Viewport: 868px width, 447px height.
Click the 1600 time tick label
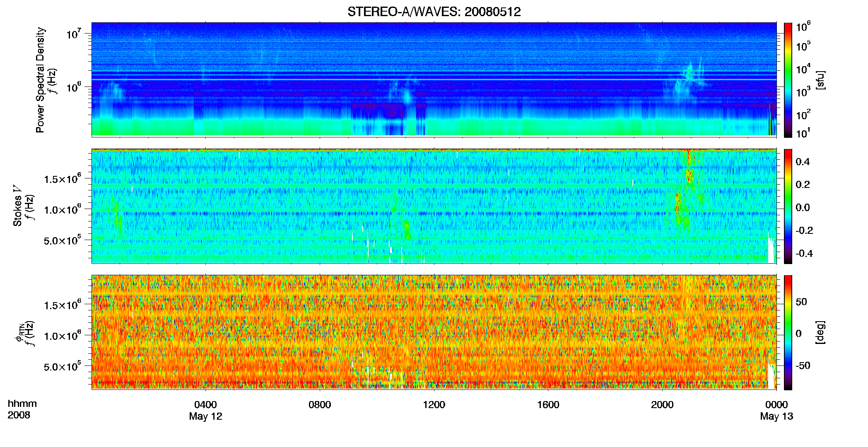tap(548, 405)
